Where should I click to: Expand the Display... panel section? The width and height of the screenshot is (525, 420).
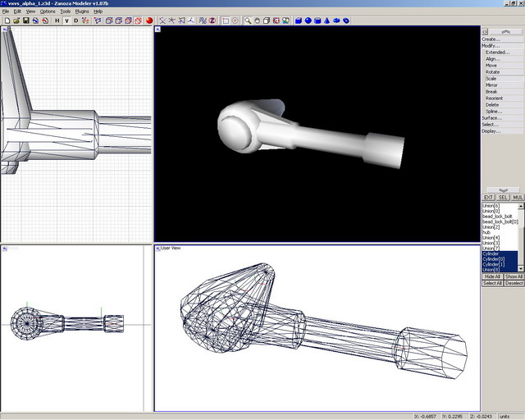pos(491,130)
